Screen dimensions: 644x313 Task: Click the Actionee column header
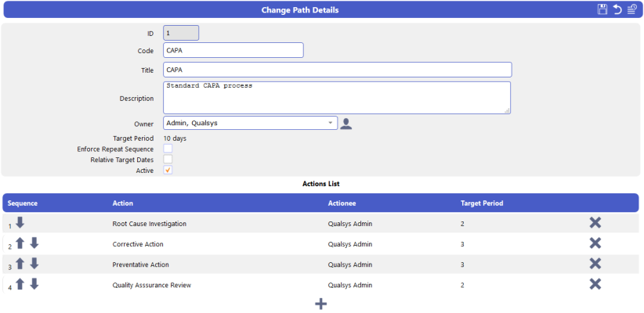[x=342, y=203]
